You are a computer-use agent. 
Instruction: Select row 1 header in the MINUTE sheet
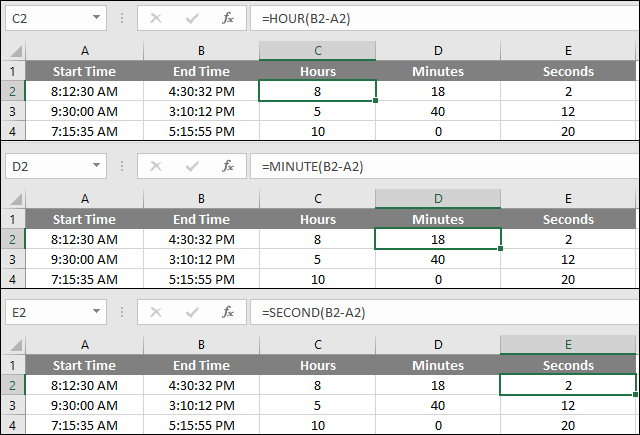[13, 220]
